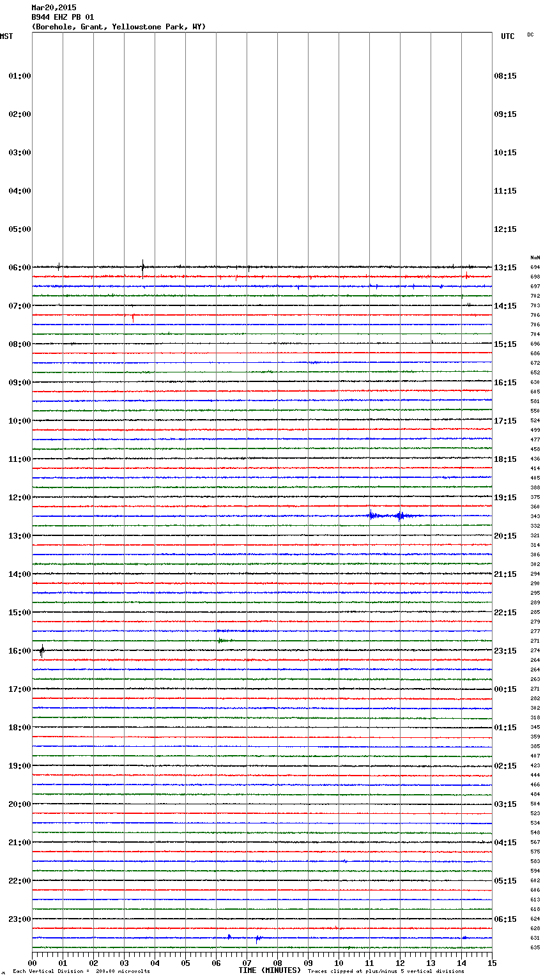Click the green burst near minute 6 above 16:00

pos(220,640)
